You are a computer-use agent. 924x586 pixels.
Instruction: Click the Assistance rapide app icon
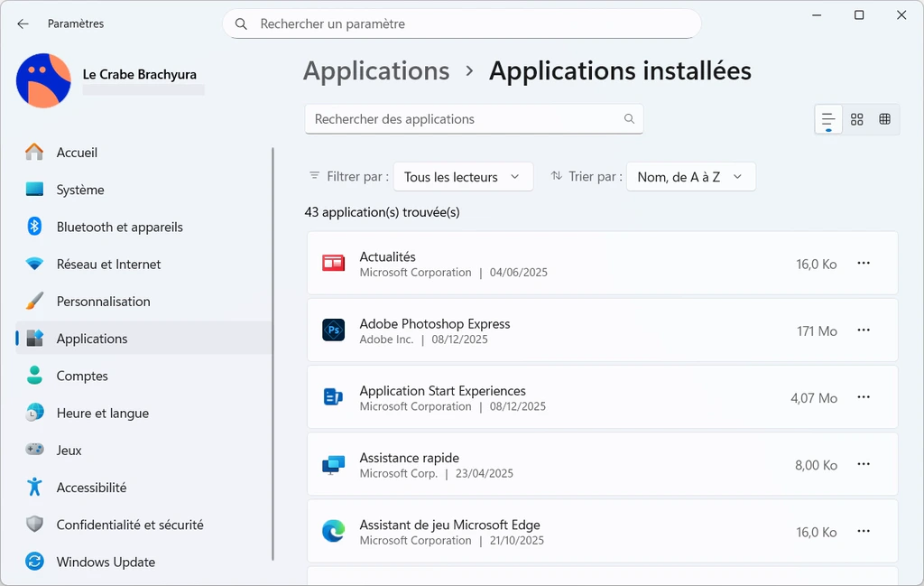coord(333,465)
